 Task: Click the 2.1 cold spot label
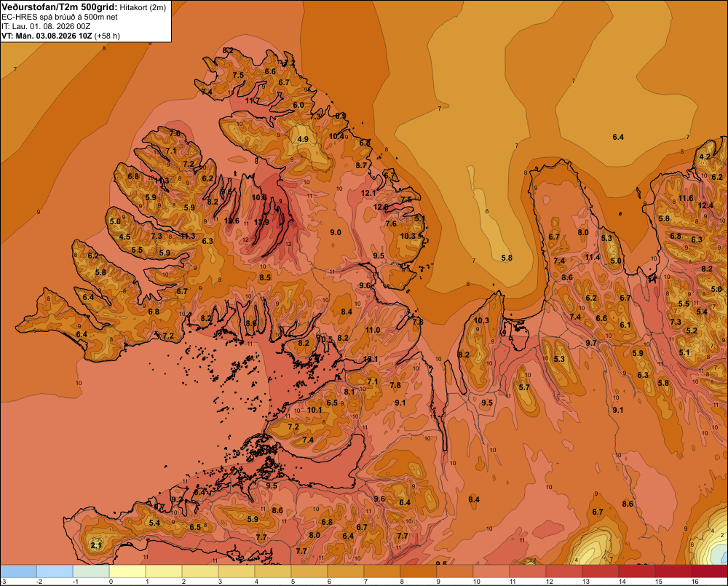[x=95, y=545]
